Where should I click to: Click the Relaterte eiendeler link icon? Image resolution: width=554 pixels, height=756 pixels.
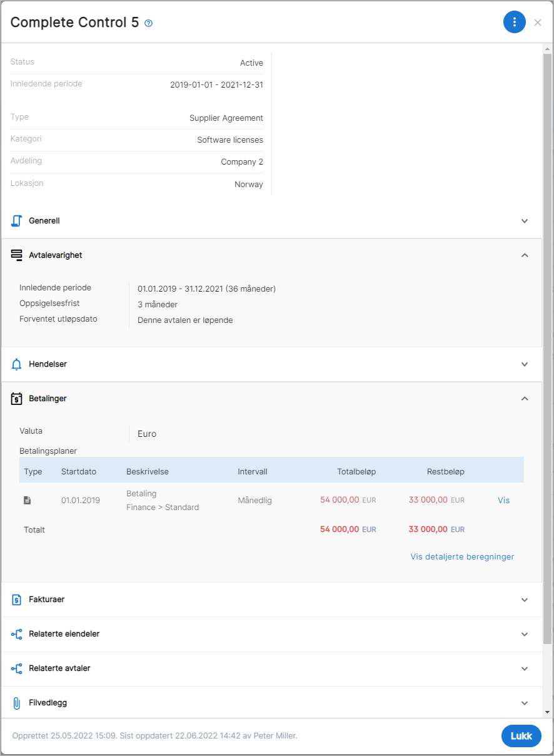pos(17,634)
